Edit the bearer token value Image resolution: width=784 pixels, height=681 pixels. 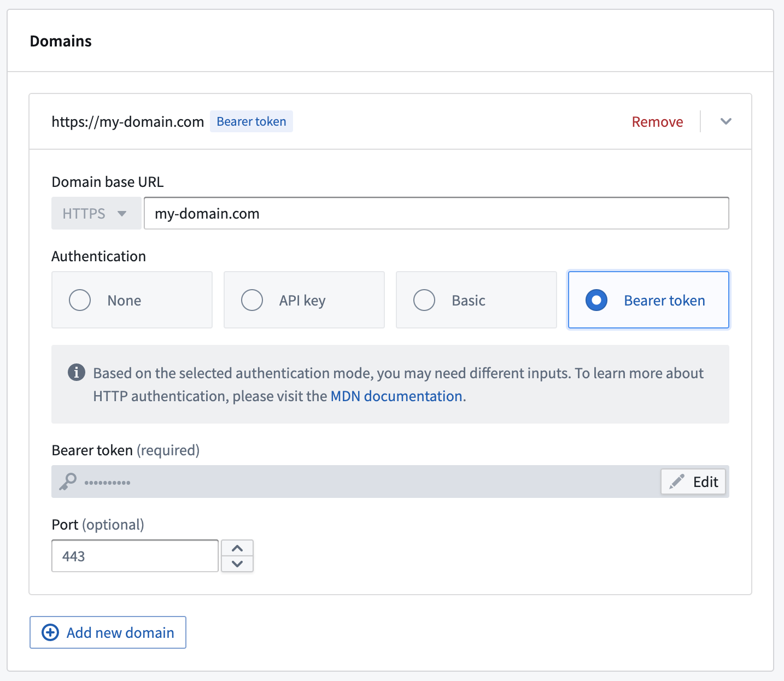(693, 482)
